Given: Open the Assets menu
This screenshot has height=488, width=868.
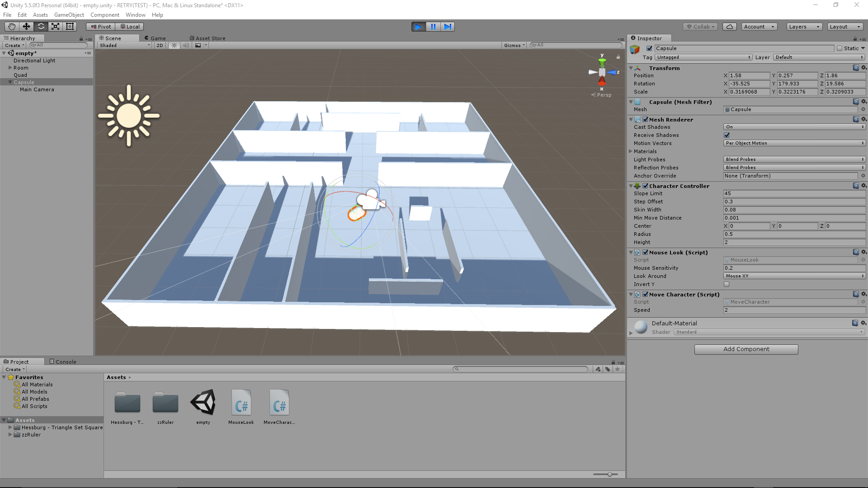Looking at the screenshot, I should pyautogui.click(x=40, y=15).
